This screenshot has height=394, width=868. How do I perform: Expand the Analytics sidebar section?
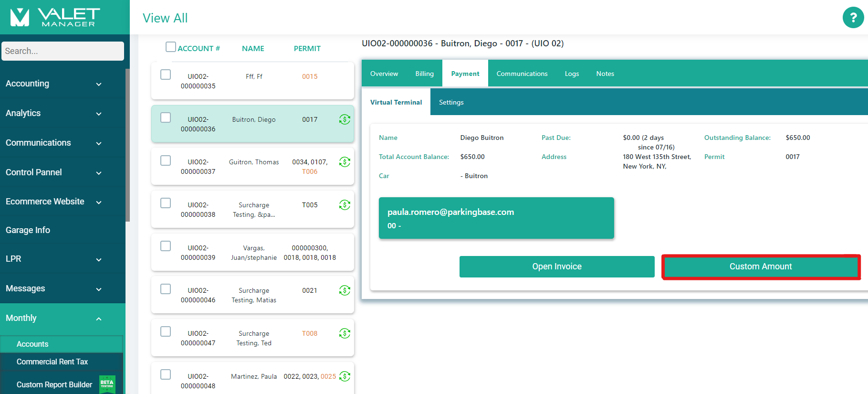pyautogui.click(x=53, y=113)
